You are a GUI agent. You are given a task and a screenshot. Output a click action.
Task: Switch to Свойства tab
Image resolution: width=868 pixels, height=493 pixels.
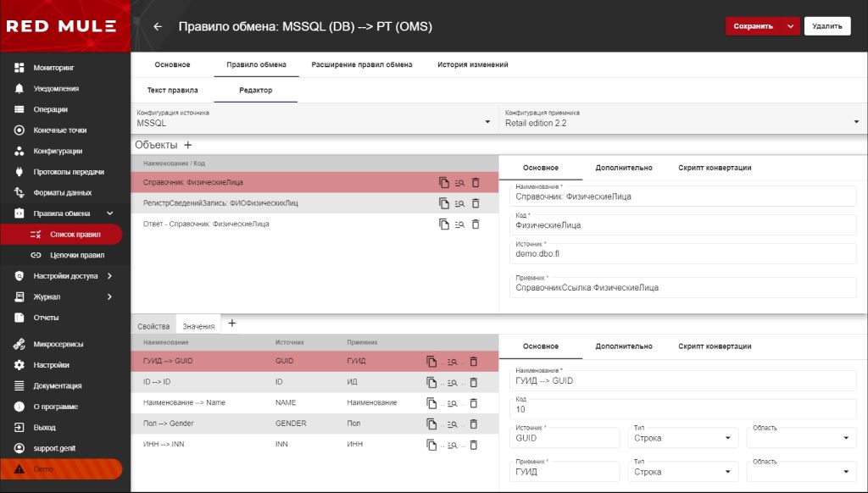(153, 326)
